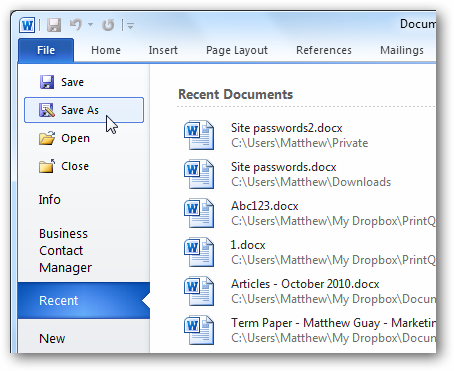The image size is (454, 371).
Task: Open recent file Site passwords.docx
Action: [x=284, y=167]
